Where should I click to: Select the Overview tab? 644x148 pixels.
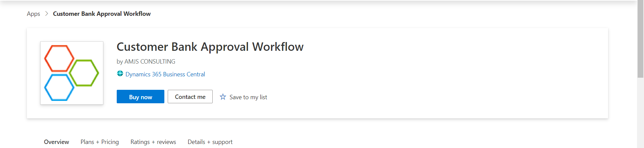click(x=56, y=142)
